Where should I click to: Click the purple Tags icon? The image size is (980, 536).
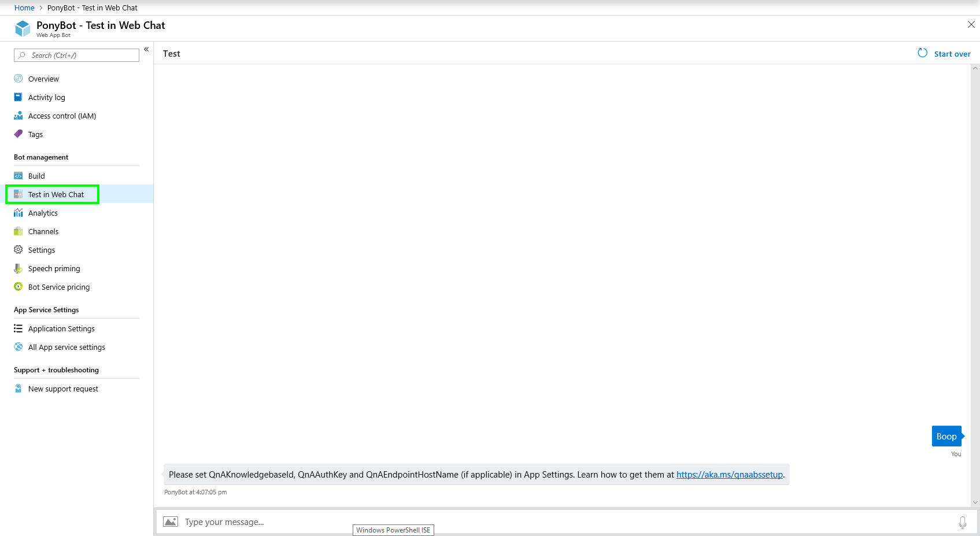[19, 134]
